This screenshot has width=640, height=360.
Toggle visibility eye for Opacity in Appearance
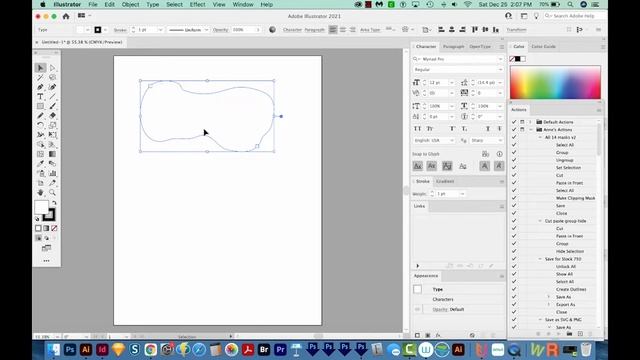pos(417,309)
